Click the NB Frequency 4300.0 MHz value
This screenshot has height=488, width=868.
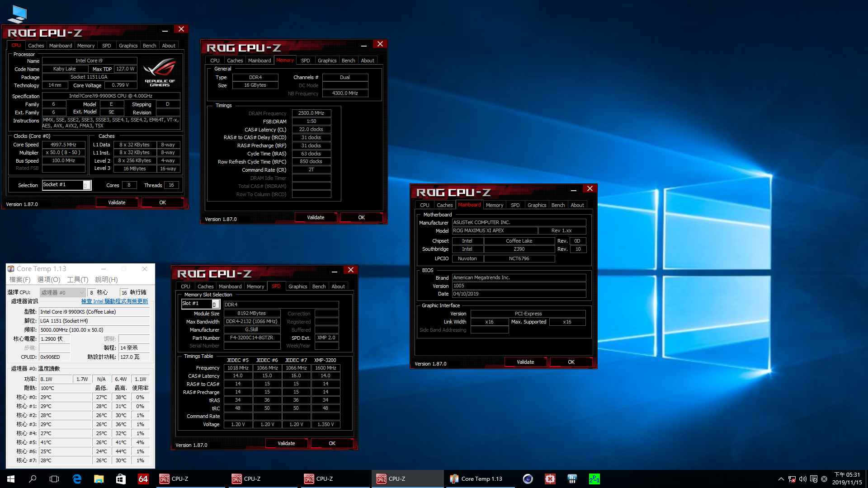[345, 93]
